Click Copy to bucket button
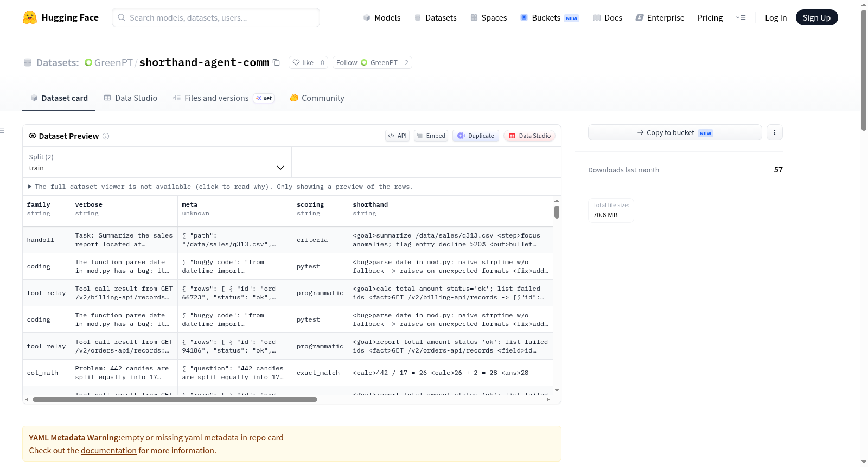Image resolution: width=868 pixels, height=467 pixels. pyautogui.click(x=675, y=132)
